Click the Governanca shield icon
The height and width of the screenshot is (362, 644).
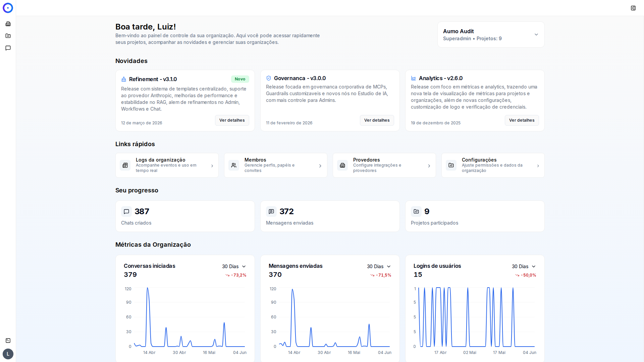pos(269,78)
